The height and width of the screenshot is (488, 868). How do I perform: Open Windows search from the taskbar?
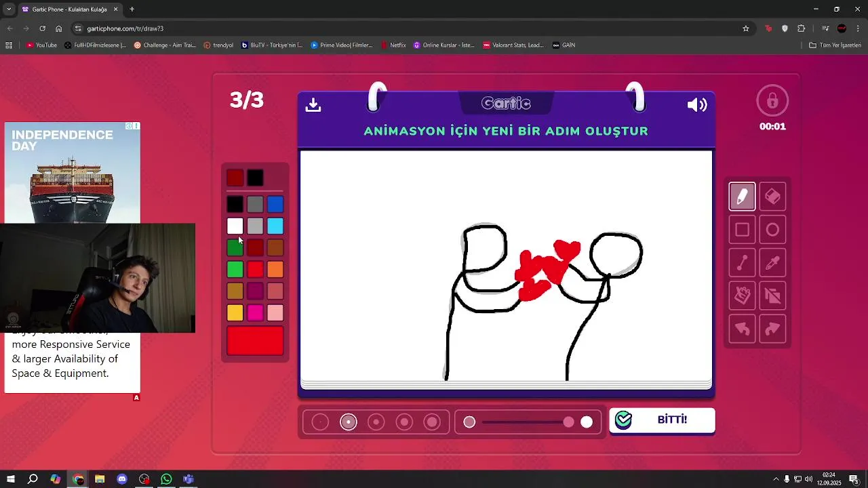tap(33, 479)
